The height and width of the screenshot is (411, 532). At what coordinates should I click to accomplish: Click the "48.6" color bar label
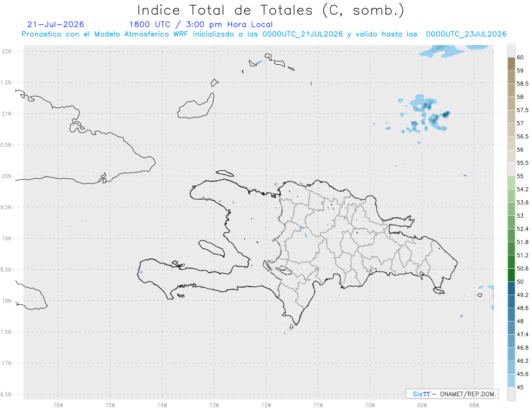[x=523, y=308]
